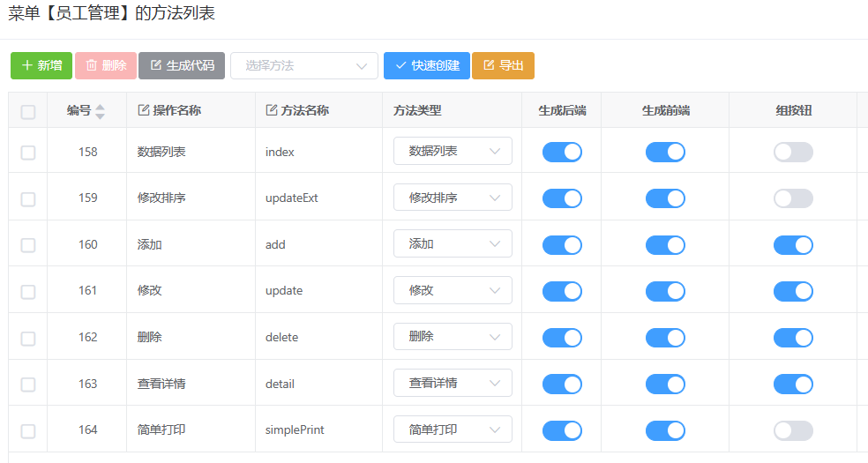Click the edit icon next to 方法名称
The image size is (868, 463).
(x=272, y=110)
